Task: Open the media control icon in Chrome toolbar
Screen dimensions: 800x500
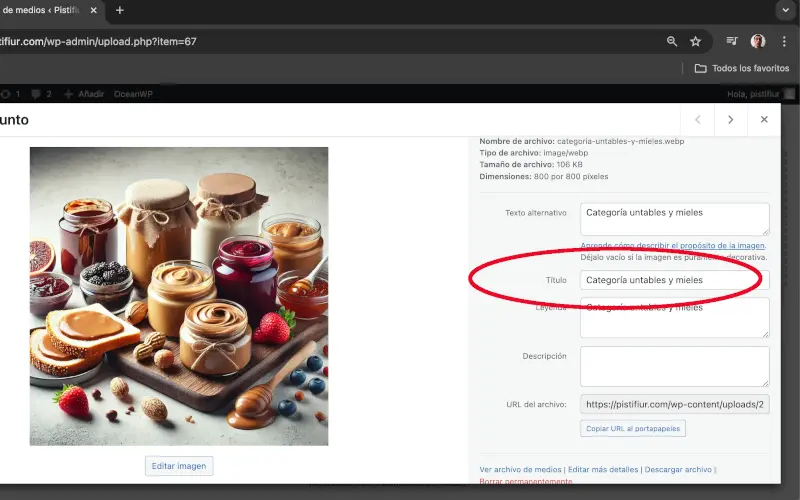Action: pos(732,41)
